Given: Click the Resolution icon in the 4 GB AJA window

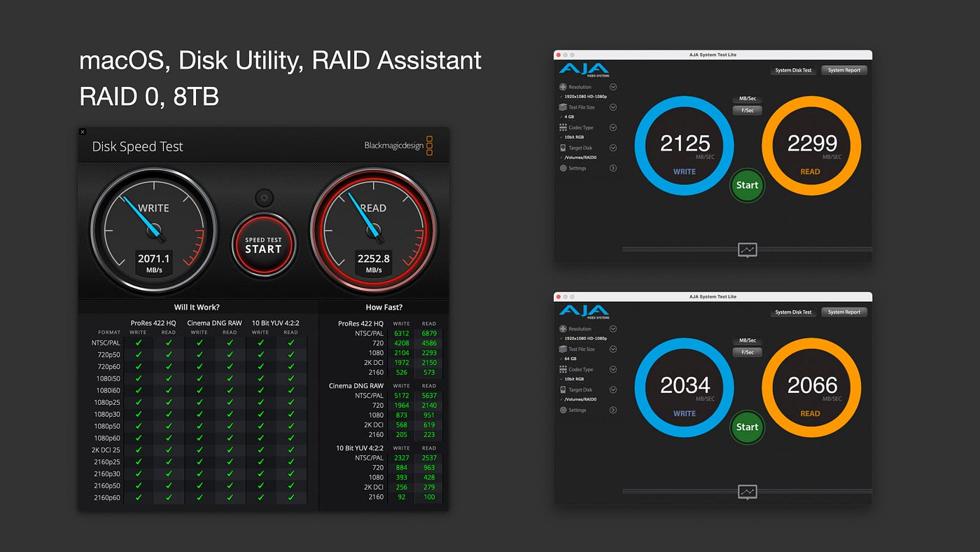Looking at the screenshot, I should [563, 87].
